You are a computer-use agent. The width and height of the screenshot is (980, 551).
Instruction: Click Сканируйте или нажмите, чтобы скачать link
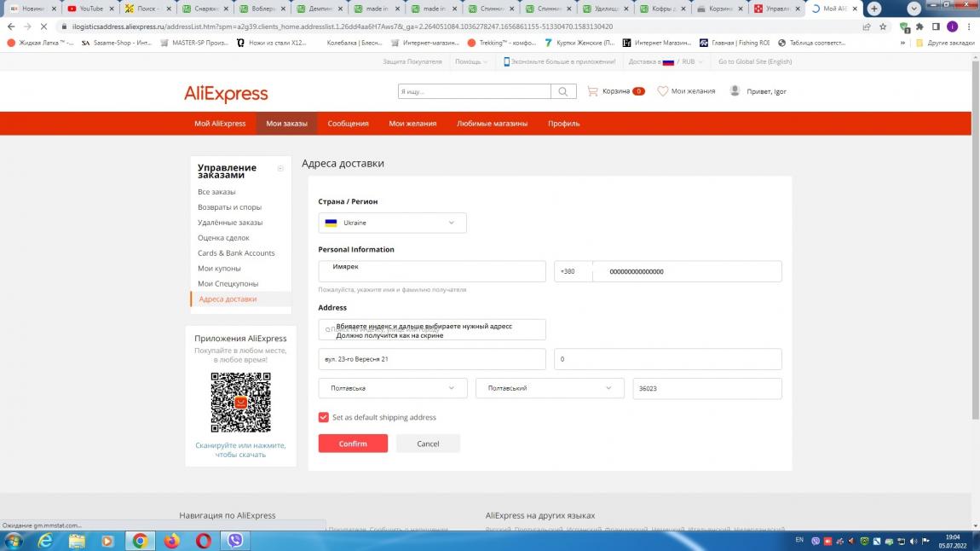(240, 449)
